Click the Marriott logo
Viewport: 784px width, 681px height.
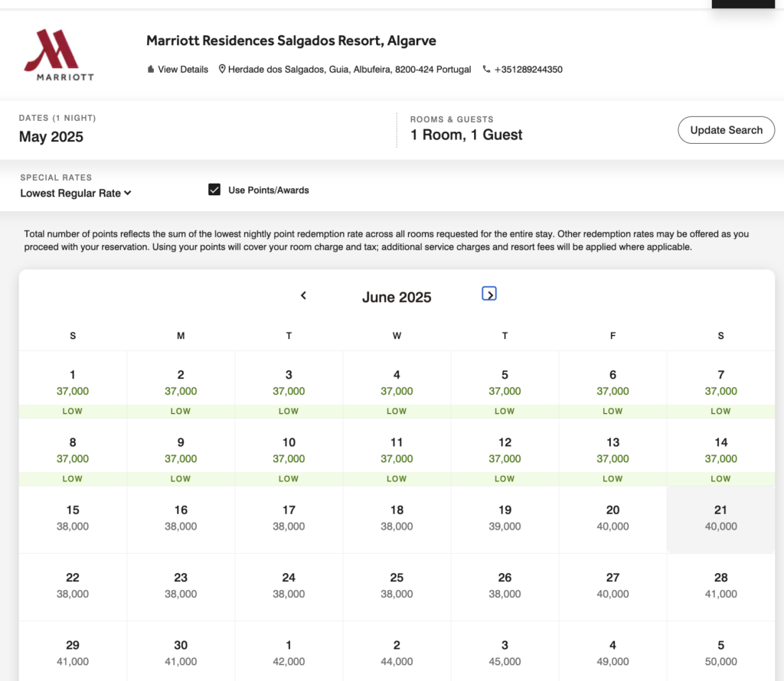(x=58, y=55)
